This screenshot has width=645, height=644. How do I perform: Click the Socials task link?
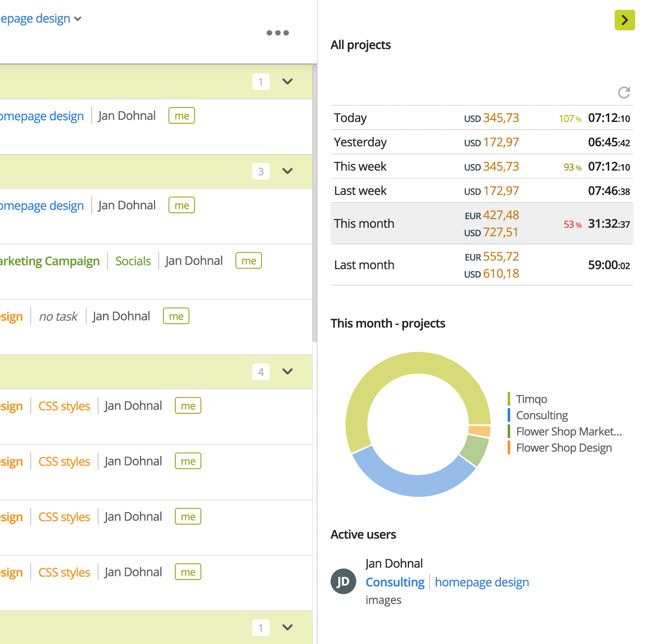click(133, 261)
